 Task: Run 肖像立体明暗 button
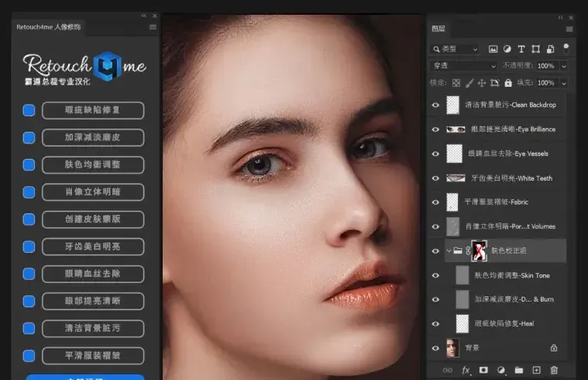pos(93,192)
